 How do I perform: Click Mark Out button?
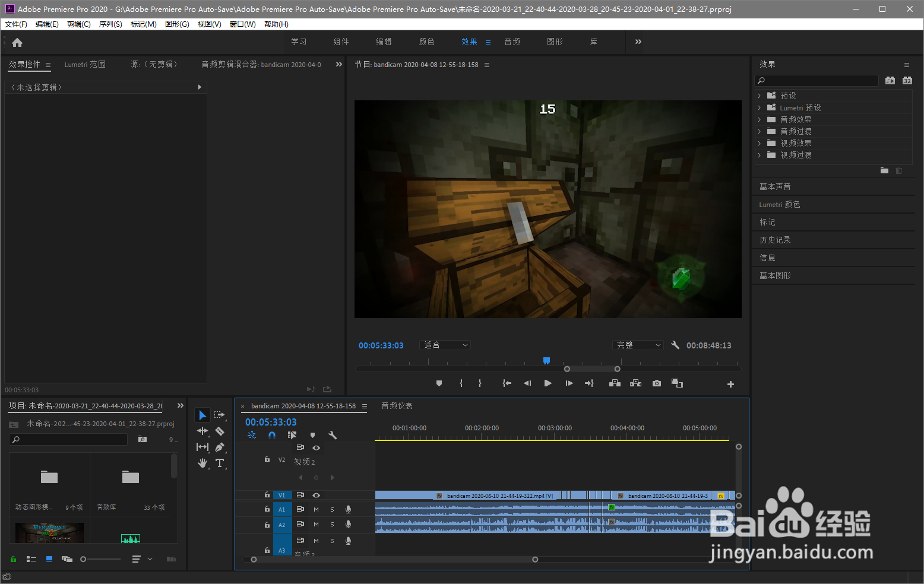[x=480, y=383]
